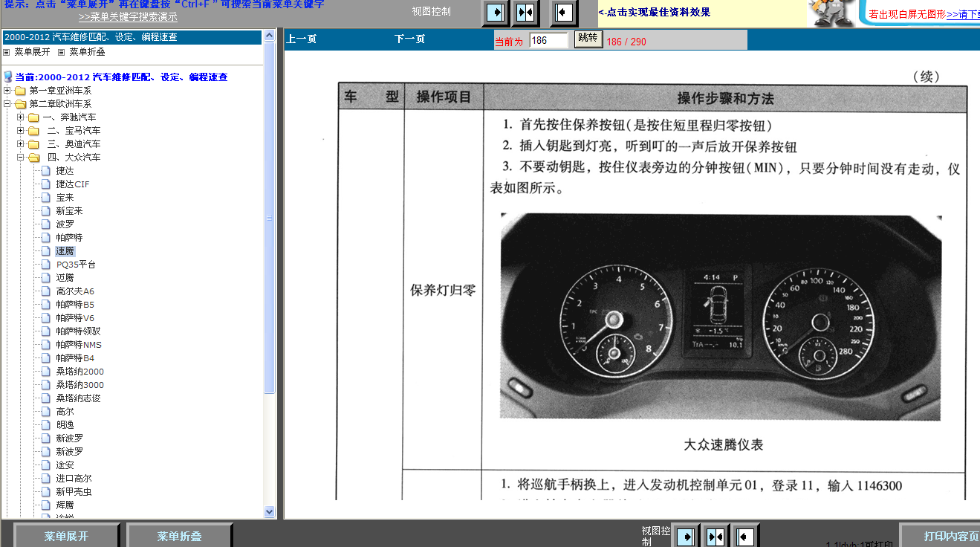Screen dimensions: 980x547
Task: Click the document icon beside 宝来 (not 新宝来)
Action: [46, 198]
